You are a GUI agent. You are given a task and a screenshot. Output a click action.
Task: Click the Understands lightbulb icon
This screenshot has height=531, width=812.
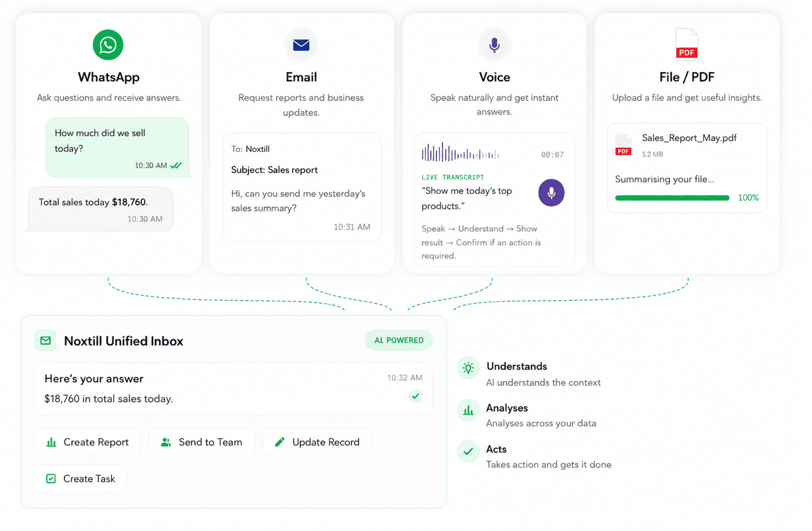click(468, 368)
